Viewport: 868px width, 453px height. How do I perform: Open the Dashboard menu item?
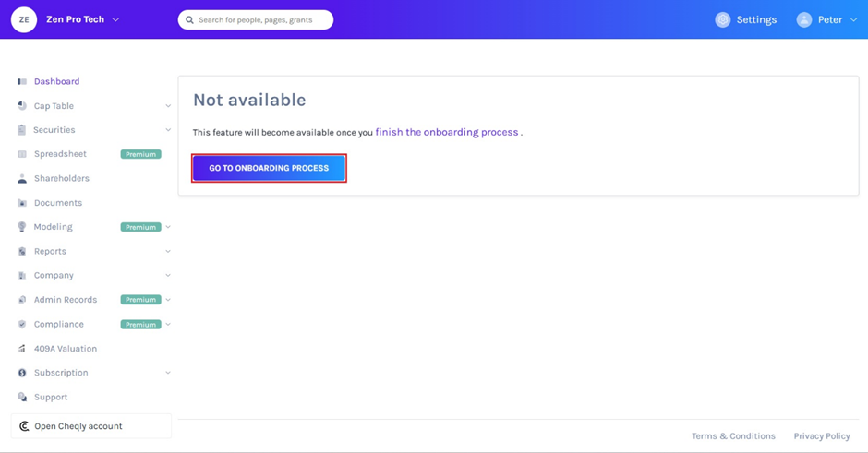56,81
